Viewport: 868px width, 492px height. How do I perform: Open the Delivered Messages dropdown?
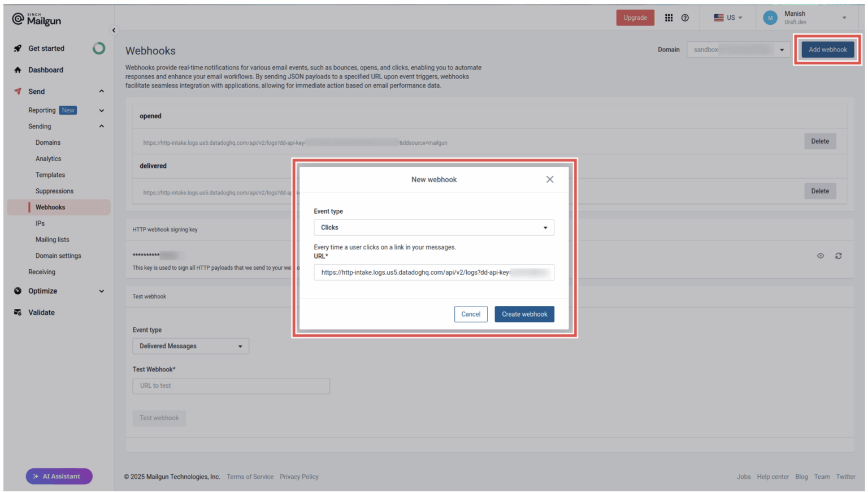(x=190, y=346)
